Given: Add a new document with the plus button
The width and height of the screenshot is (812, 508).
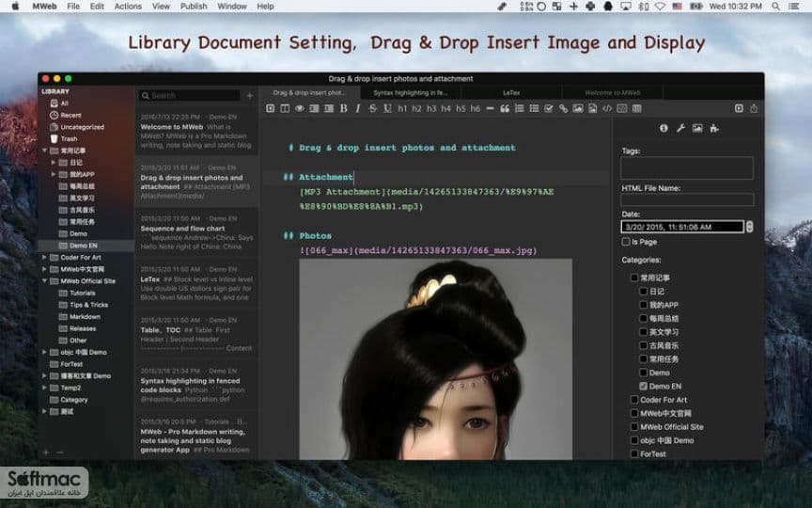Looking at the screenshot, I should [x=250, y=95].
